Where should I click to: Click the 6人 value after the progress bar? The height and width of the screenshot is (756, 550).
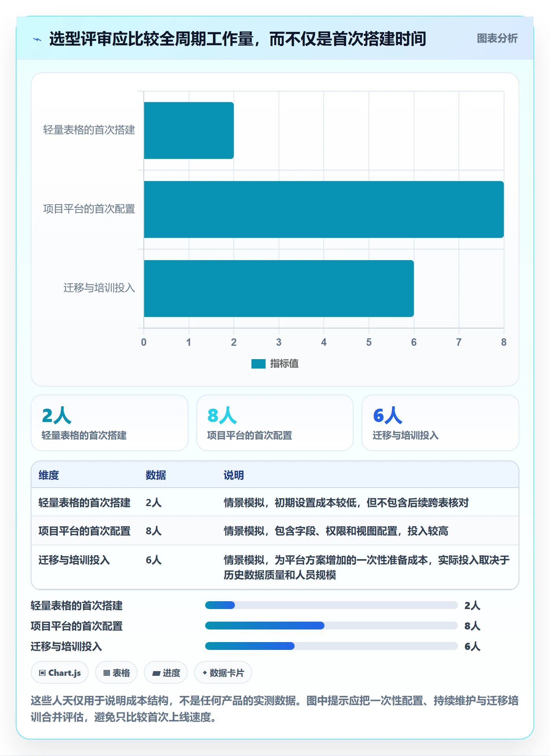[x=472, y=646]
